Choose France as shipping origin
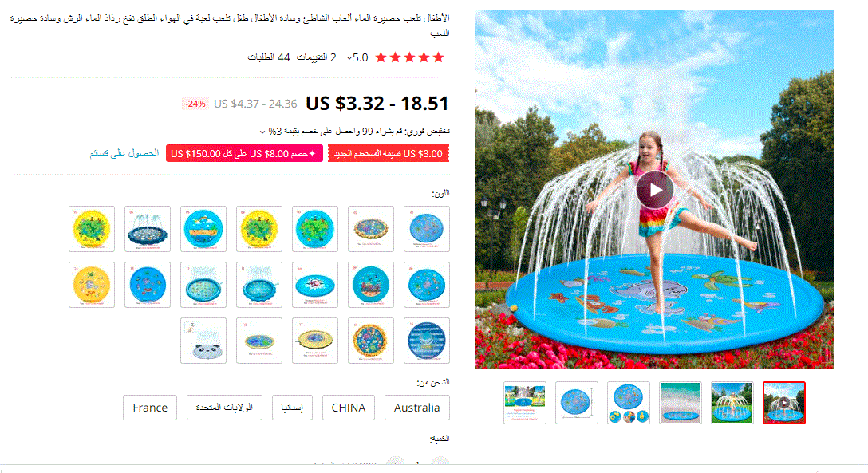868x473 pixels. click(150, 408)
